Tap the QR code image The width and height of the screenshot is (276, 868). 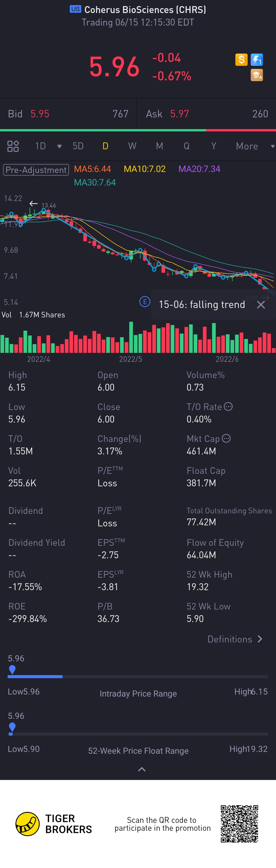[x=239, y=824]
